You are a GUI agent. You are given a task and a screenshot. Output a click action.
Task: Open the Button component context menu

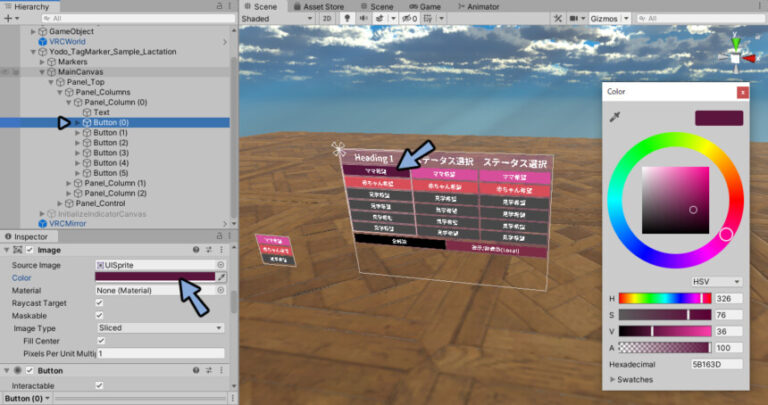tap(221, 370)
